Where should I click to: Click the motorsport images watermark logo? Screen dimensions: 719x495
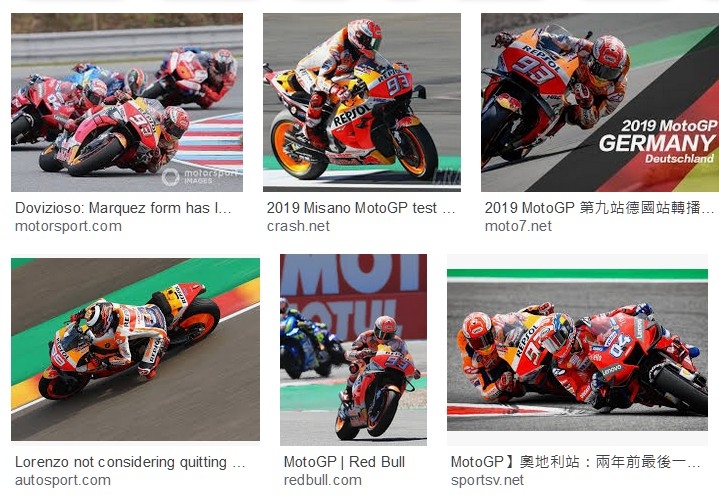click(x=201, y=177)
